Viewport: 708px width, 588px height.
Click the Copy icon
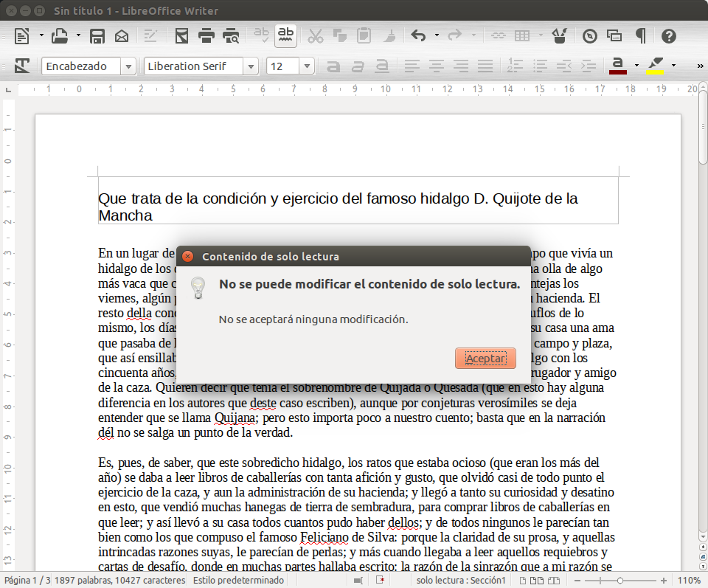click(x=339, y=35)
